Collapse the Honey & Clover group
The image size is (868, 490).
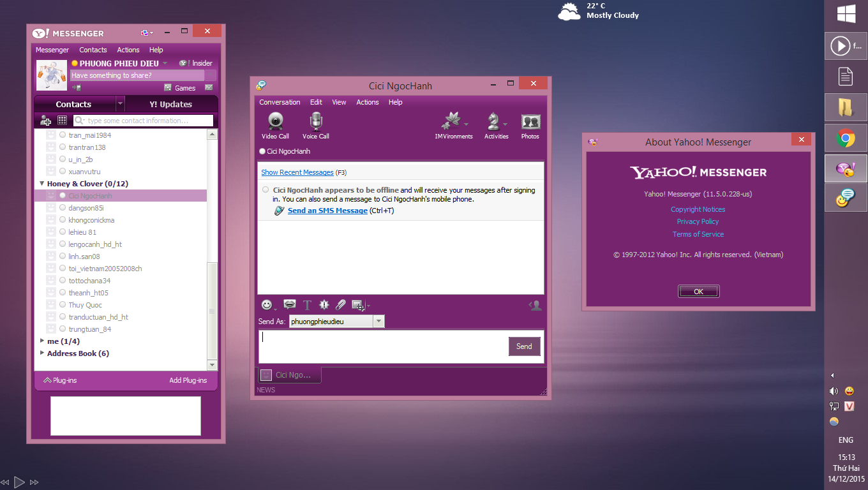42,184
